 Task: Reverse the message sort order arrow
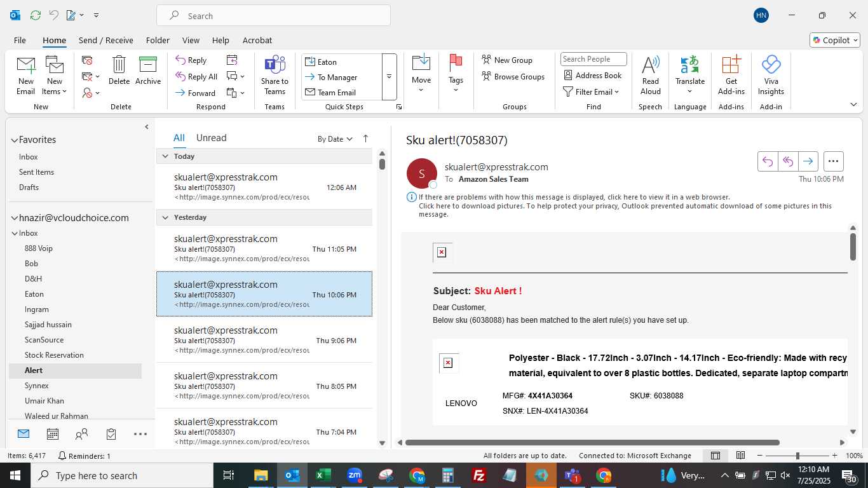[365, 139]
